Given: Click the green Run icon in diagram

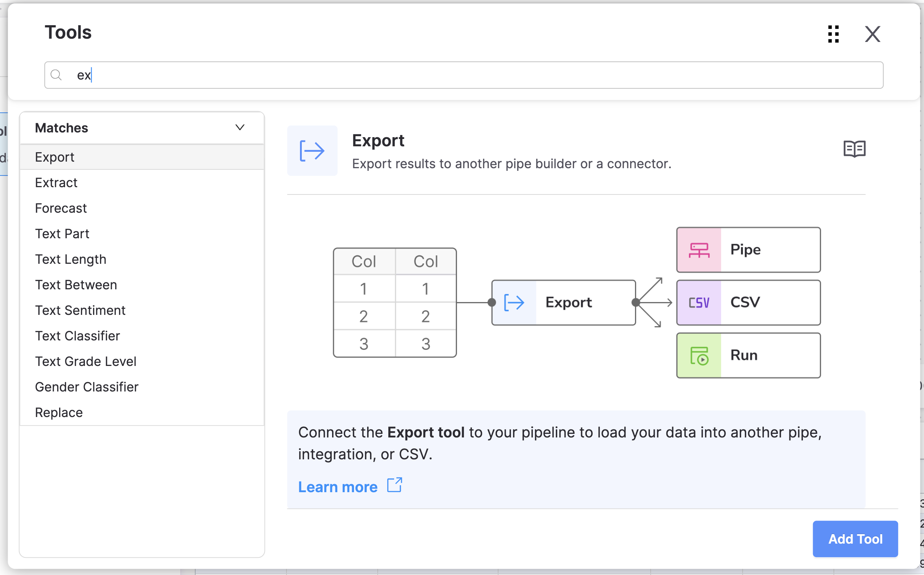Looking at the screenshot, I should pos(699,356).
